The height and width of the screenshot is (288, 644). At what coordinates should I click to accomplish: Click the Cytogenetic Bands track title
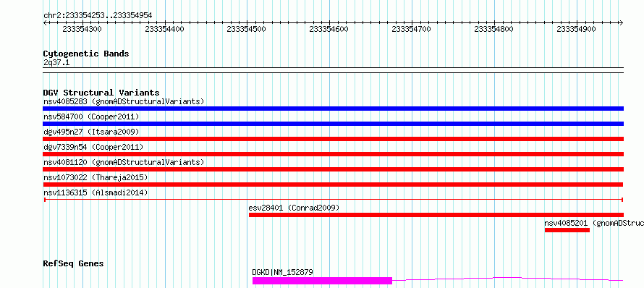[86, 54]
